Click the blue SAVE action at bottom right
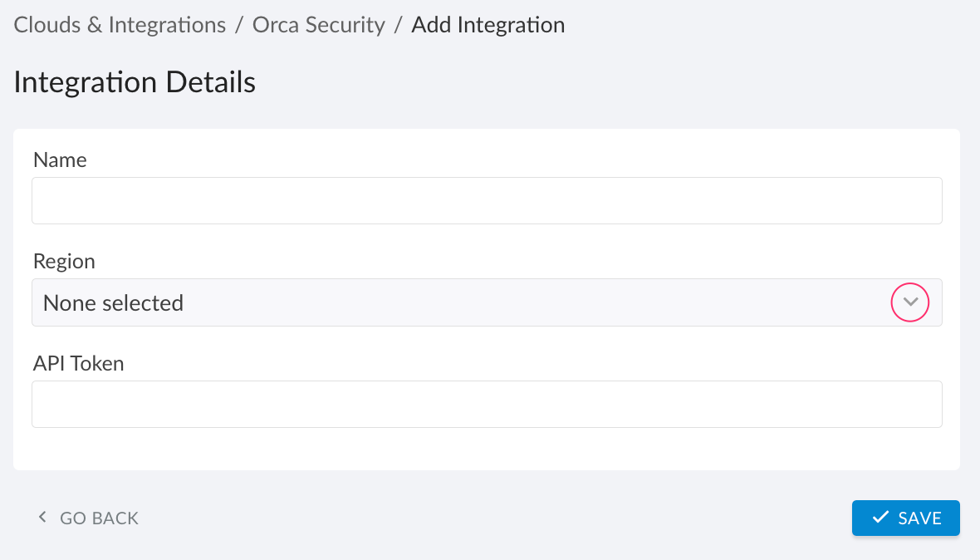980x560 pixels. tap(905, 517)
